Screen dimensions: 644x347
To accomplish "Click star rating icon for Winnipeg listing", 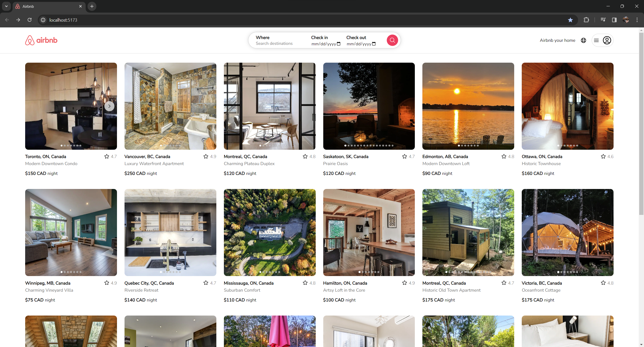I will coord(107,283).
